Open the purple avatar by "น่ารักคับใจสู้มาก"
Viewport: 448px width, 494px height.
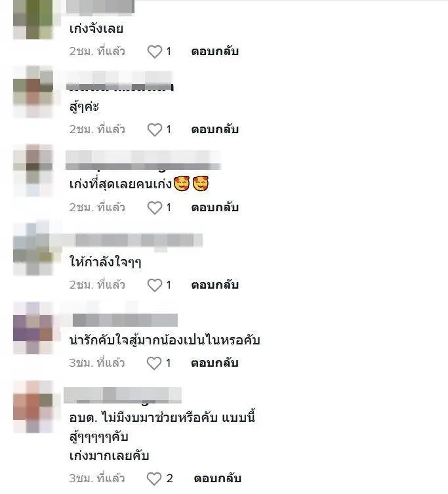click(33, 328)
